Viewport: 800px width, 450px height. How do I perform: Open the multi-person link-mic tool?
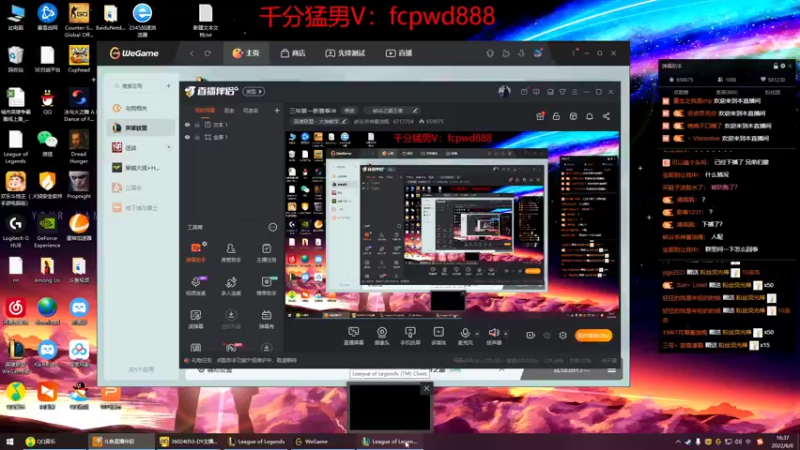231,286
